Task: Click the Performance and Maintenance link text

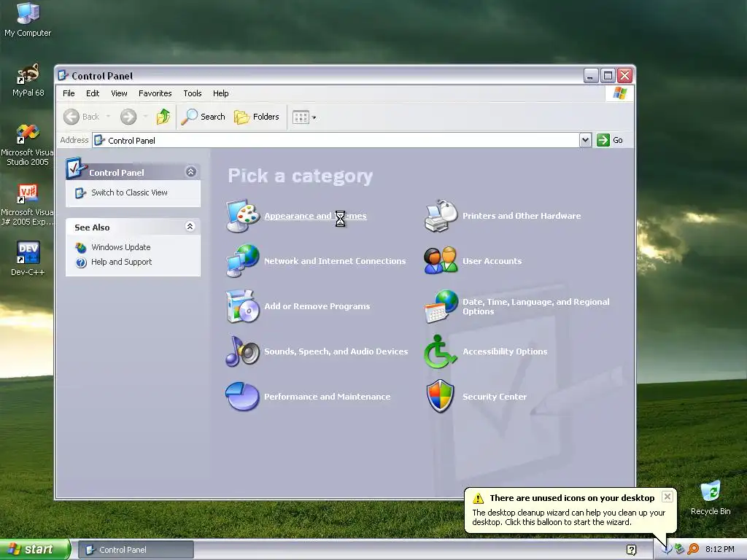Action: point(328,397)
